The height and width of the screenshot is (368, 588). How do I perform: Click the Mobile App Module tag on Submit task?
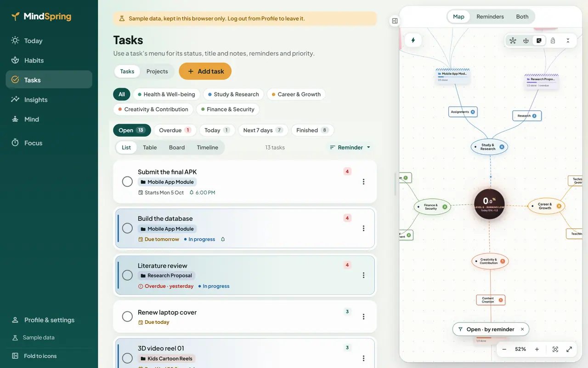point(167,182)
